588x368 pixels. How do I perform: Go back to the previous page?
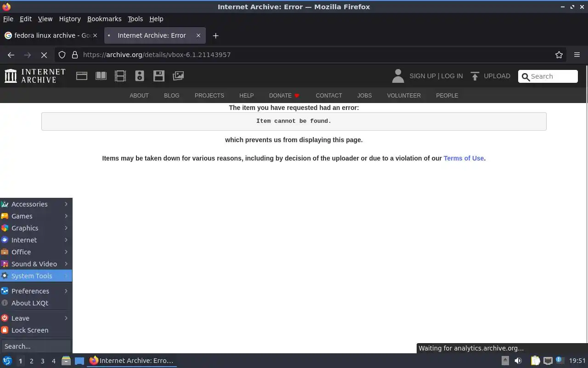11,55
